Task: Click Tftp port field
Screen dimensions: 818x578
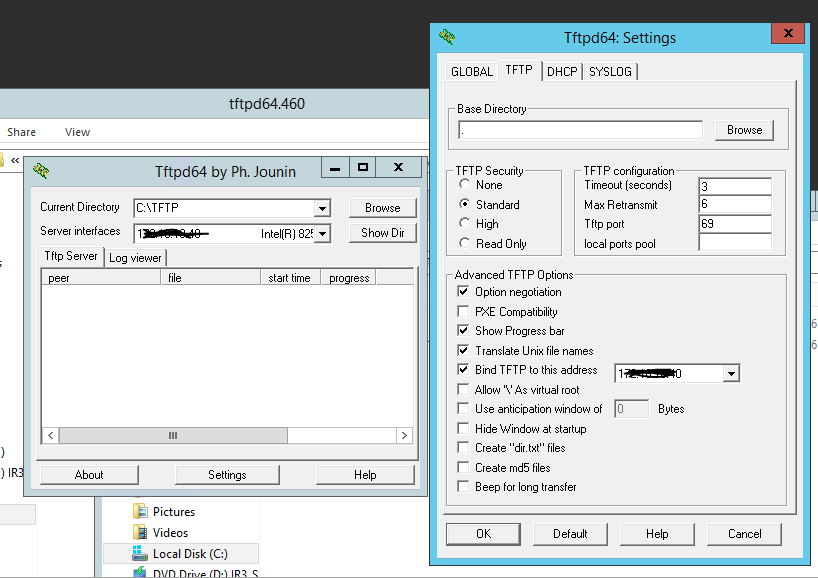Action: click(x=735, y=224)
